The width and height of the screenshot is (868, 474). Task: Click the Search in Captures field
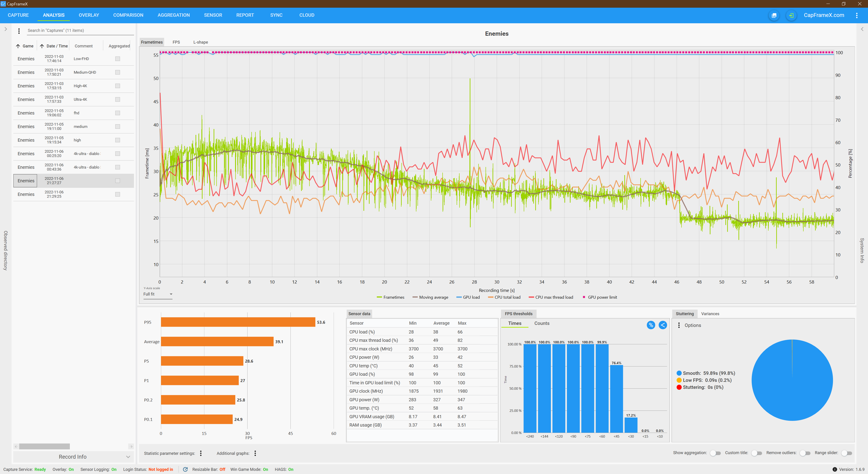tap(80, 30)
